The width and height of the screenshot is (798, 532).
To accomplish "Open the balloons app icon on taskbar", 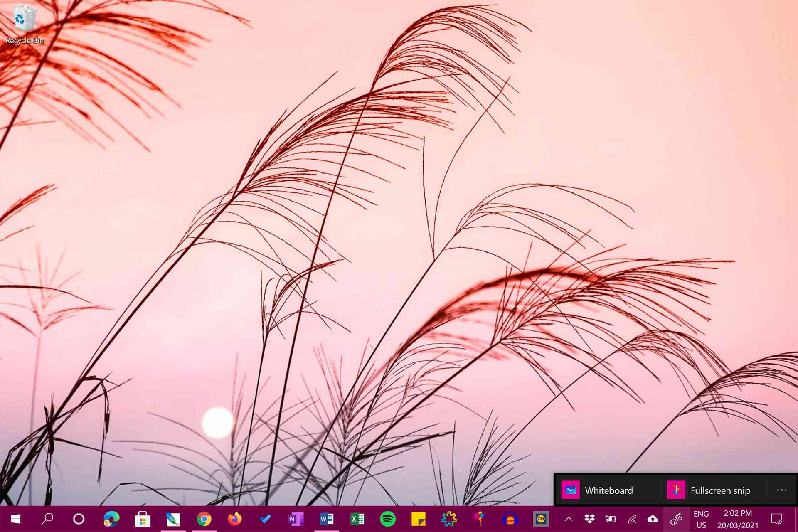I will [x=480, y=519].
